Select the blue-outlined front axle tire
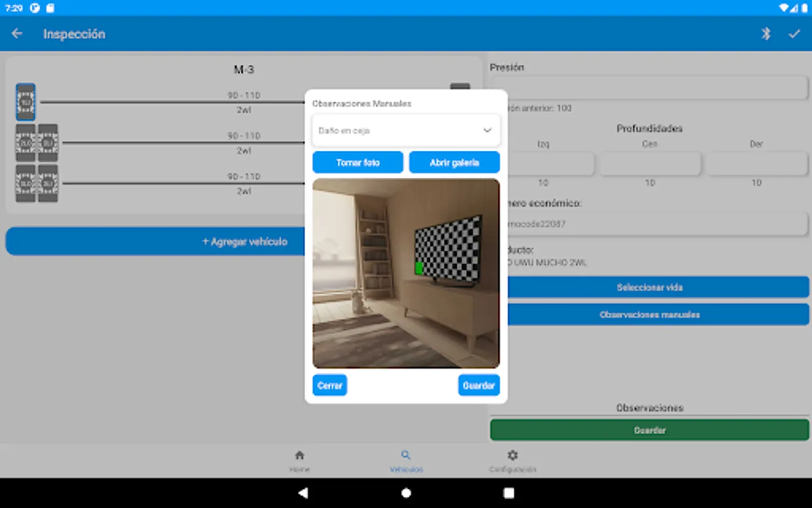812x508 pixels. point(25,102)
